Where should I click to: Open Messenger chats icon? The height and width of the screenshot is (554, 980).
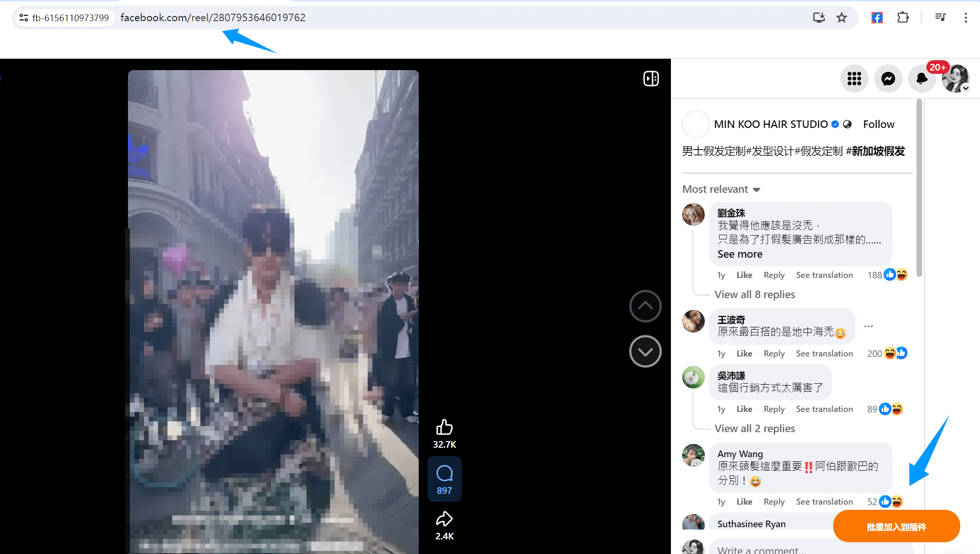click(888, 79)
